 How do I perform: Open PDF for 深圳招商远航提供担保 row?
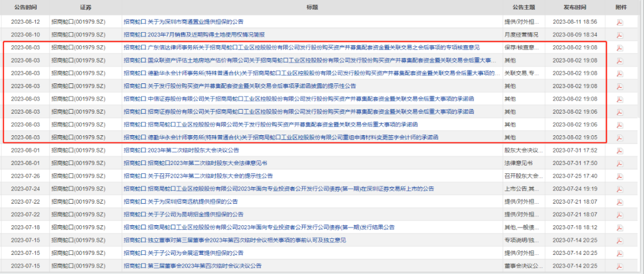point(620,201)
